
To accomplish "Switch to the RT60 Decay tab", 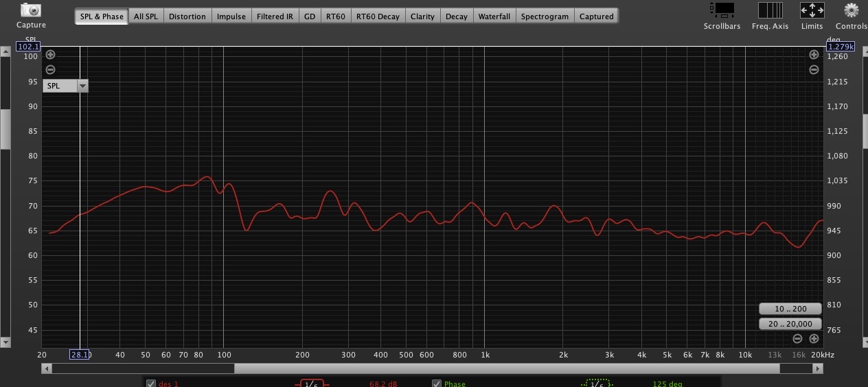I will coord(378,16).
